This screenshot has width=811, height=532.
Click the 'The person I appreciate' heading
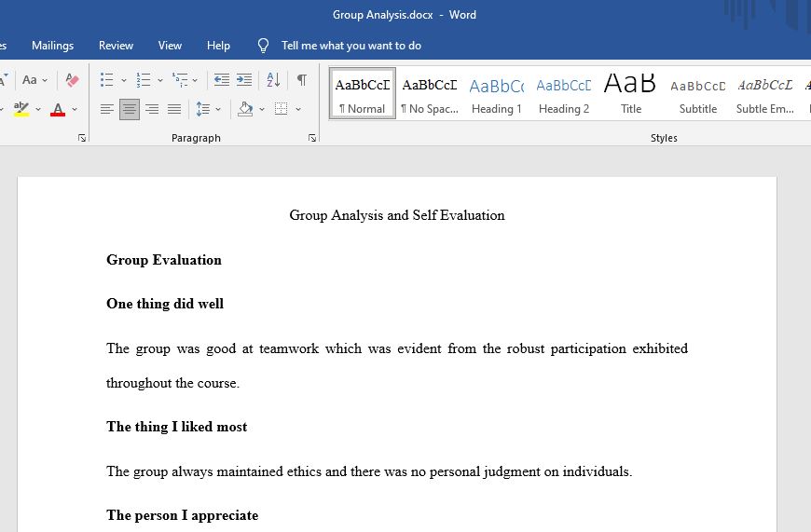click(183, 515)
